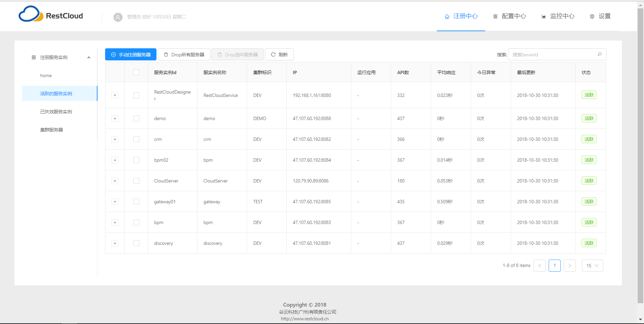Screen dimensions: 644x324
Task: Select page 1 in pagination
Action: click(555, 266)
